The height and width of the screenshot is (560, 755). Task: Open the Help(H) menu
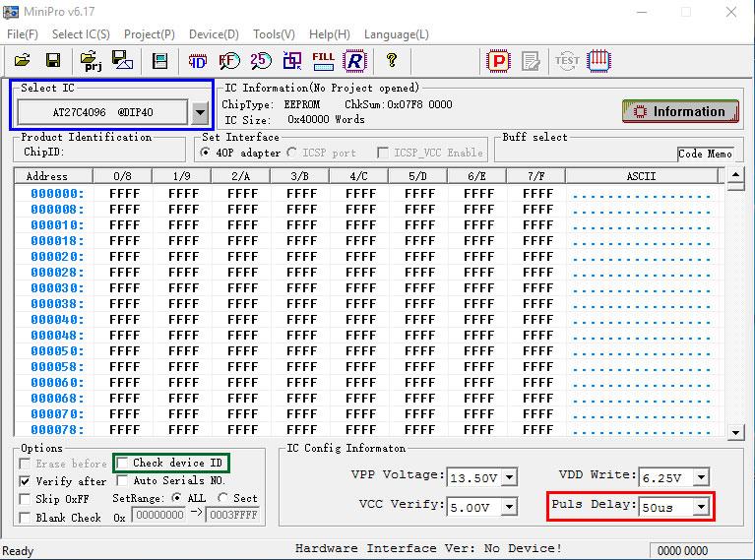coord(330,34)
